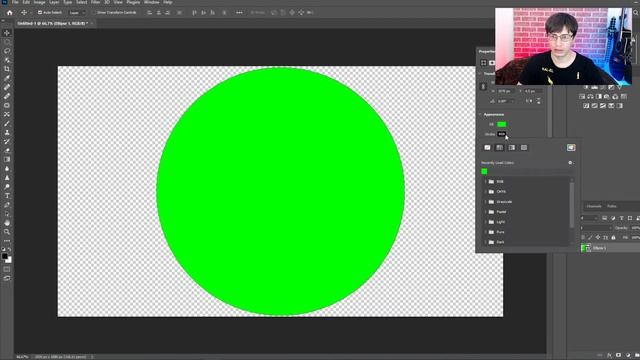
Task: Select the Untitled-1 document tab
Action: (x=52, y=24)
